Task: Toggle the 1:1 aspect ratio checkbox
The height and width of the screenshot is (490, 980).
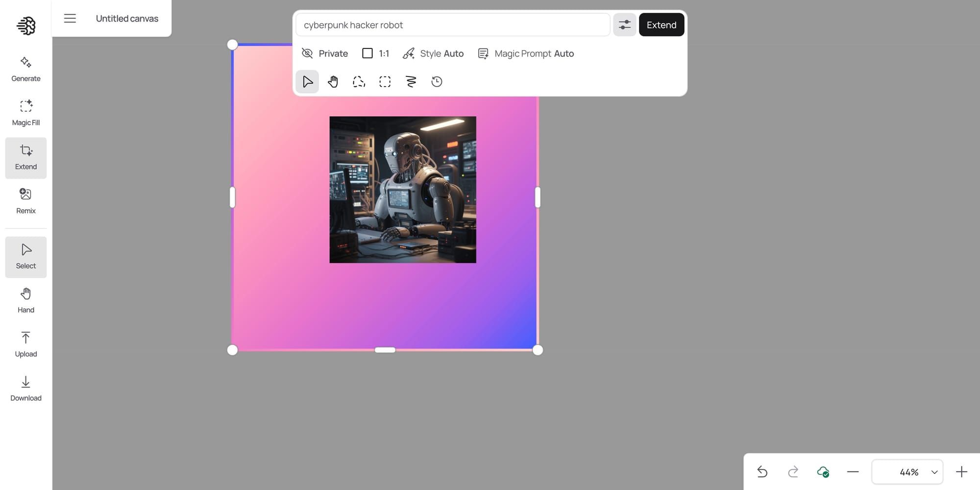Action: (367, 53)
